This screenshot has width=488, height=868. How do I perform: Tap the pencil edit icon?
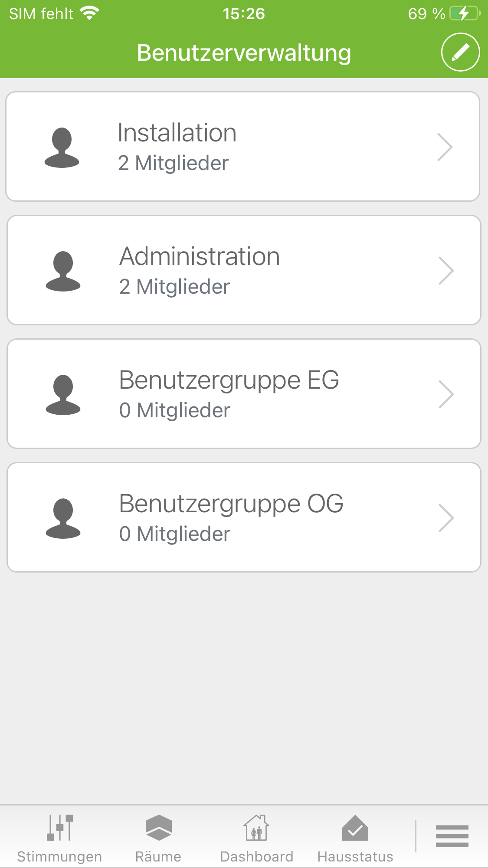[460, 52]
